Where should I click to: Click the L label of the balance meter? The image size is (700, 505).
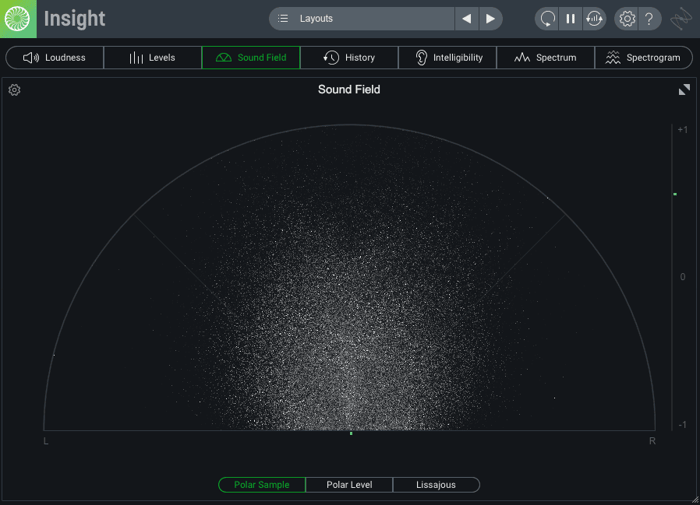[x=46, y=441]
